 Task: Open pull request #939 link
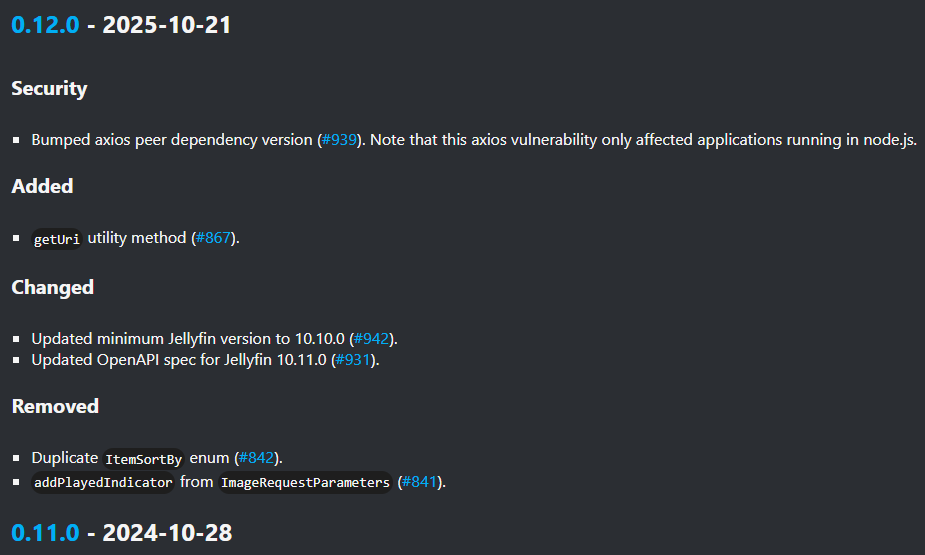pyautogui.click(x=338, y=140)
